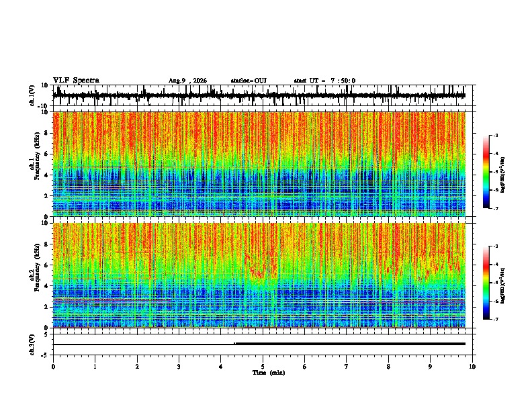Viewport: 532px width, 411px height.
Task: Click the '8' kHz tick of ch.1 spectrogram
Action: click(46, 133)
